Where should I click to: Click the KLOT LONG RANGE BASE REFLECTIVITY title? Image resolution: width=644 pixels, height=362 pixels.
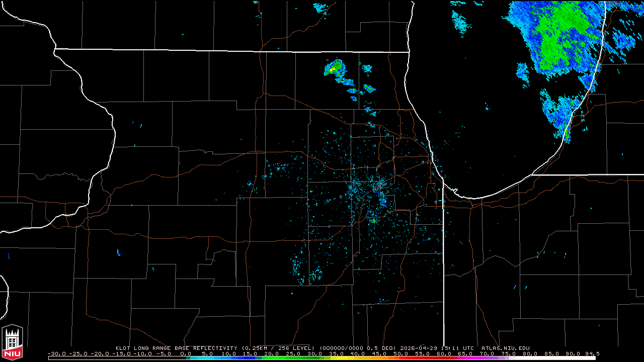click(177, 348)
